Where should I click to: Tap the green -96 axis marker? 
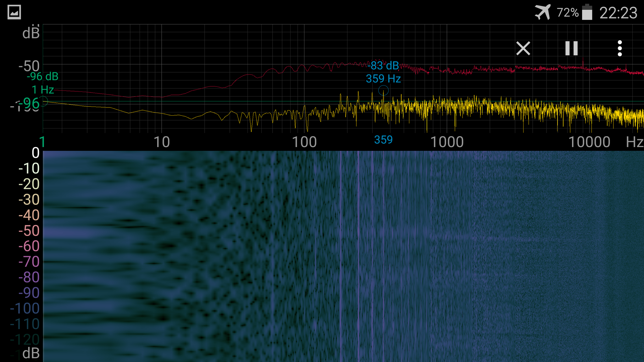point(29,103)
